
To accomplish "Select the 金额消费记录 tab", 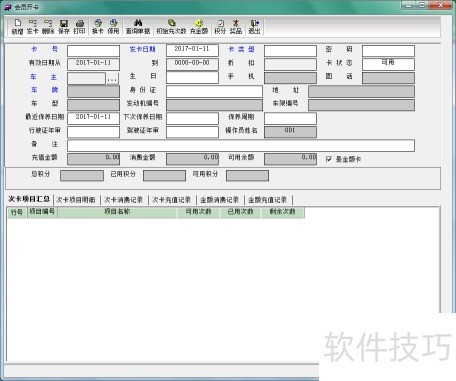I will (x=220, y=200).
